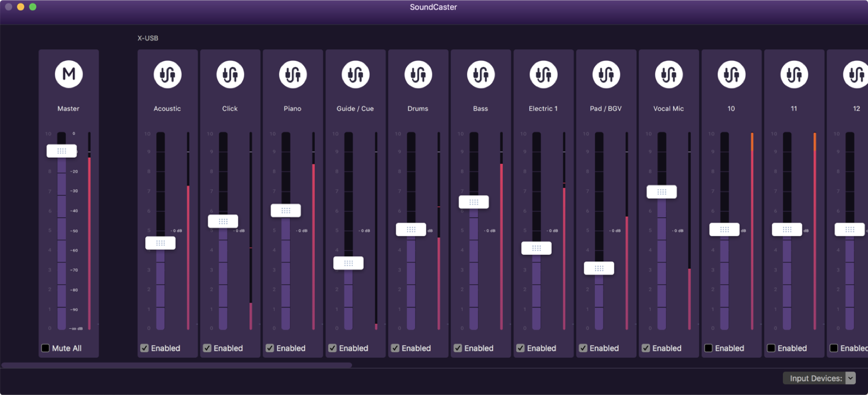Click the Piano fader handle
868x395 pixels.
point(286,210)
